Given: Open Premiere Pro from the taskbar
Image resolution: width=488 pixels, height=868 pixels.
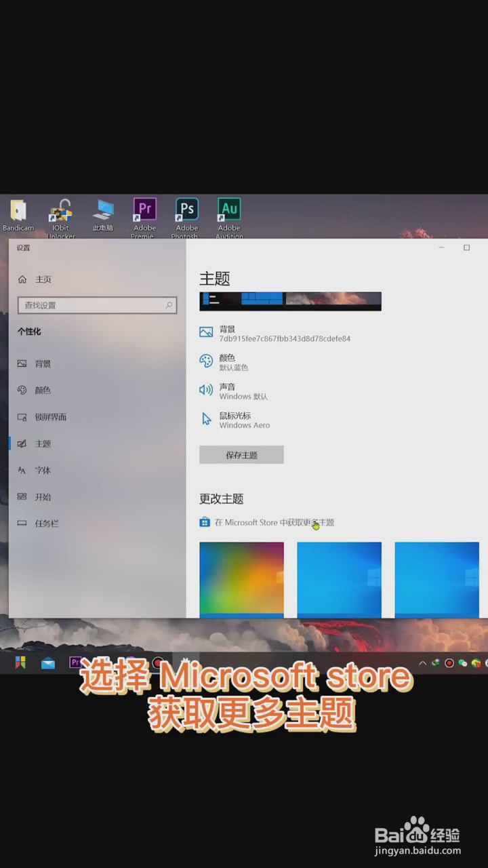Looking at the screenshot, I should click(75, 663).
